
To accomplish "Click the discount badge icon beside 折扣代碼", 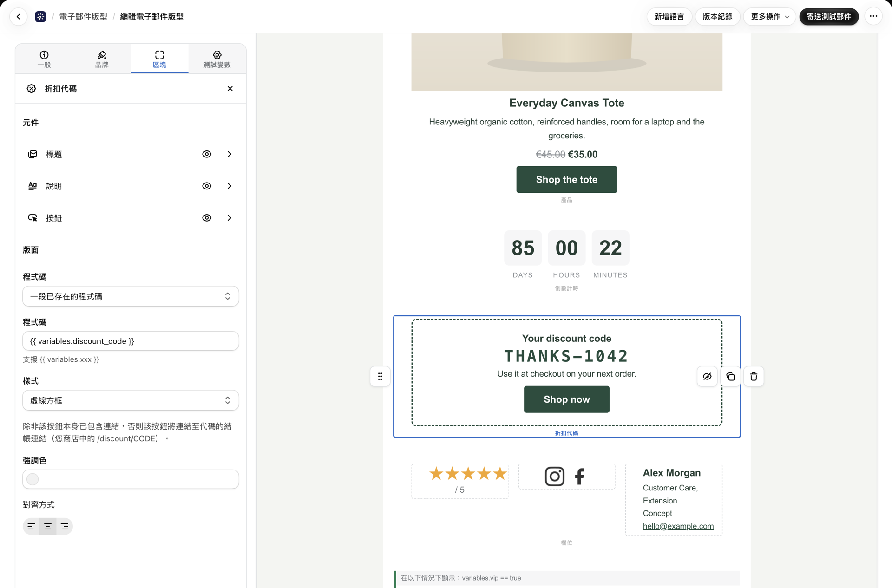I will pos(31,89).
